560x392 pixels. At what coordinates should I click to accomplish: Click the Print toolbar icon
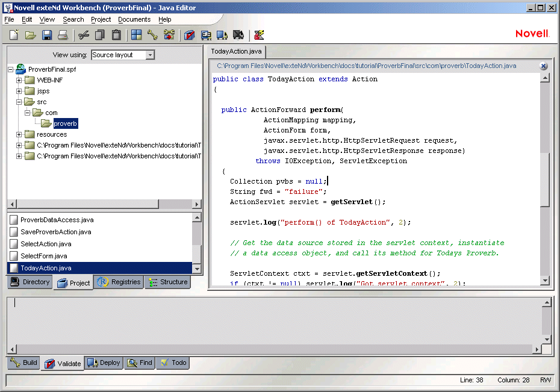63,35
